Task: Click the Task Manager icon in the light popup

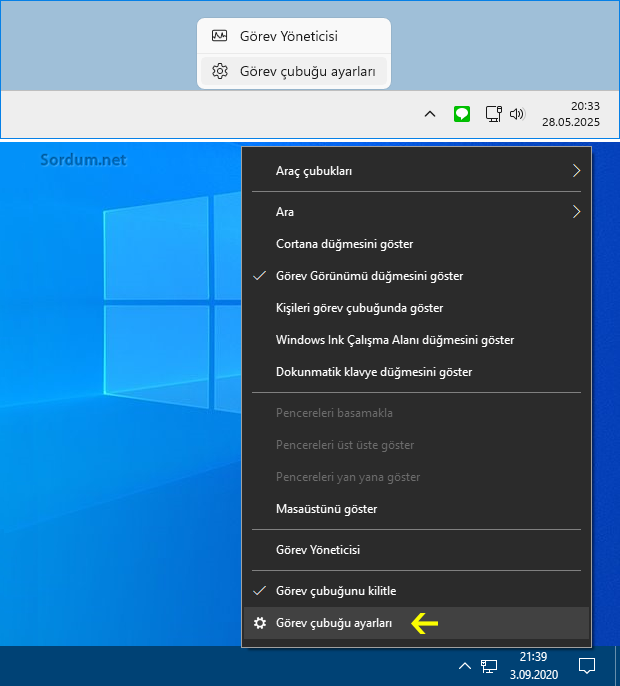Action: pyautogui.click(x=219, y=35)
